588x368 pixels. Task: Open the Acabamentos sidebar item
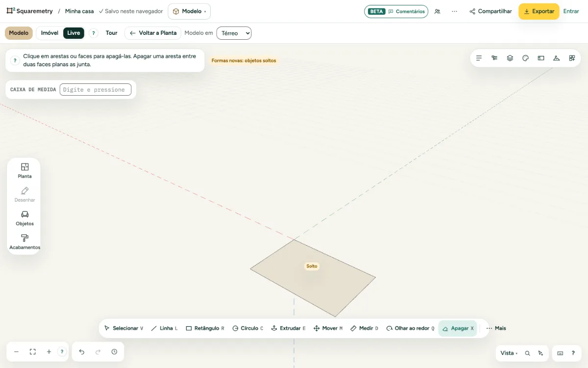coord(24,242)
